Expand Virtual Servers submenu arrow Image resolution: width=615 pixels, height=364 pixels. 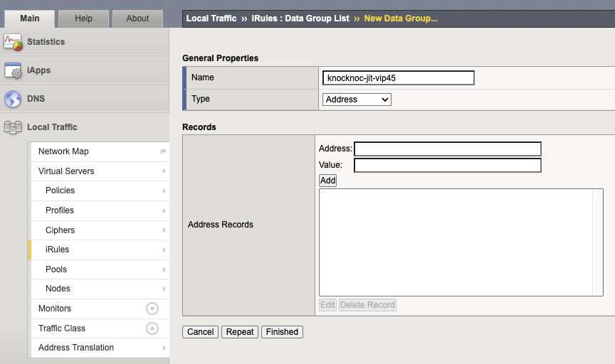(x=164, y=171)
